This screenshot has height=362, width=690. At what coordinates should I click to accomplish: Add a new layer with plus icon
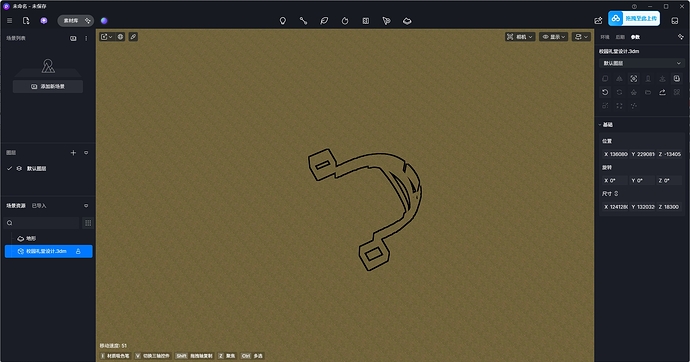(x=73, y=153)
